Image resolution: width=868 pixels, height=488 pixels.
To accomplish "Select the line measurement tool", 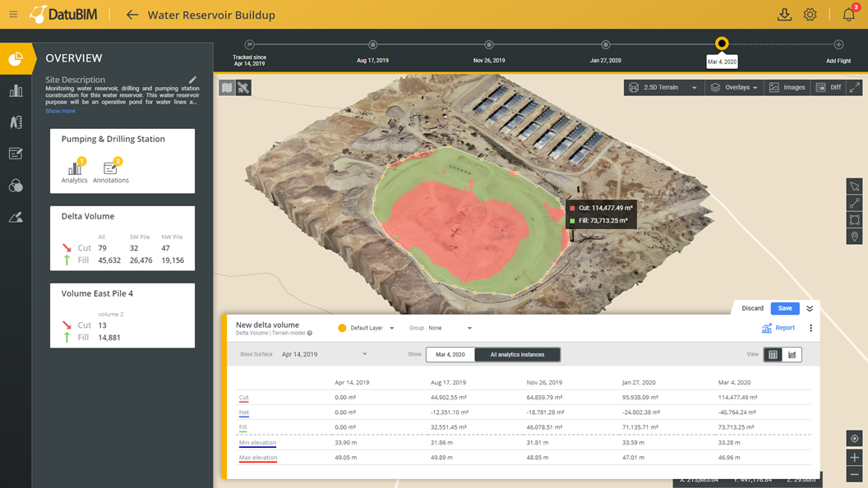I will 855,203.
